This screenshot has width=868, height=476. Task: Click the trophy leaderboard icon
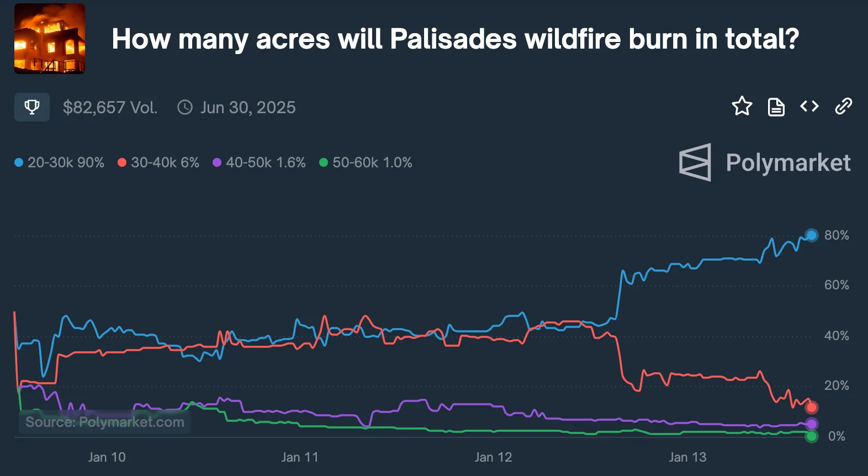point(31,107)
